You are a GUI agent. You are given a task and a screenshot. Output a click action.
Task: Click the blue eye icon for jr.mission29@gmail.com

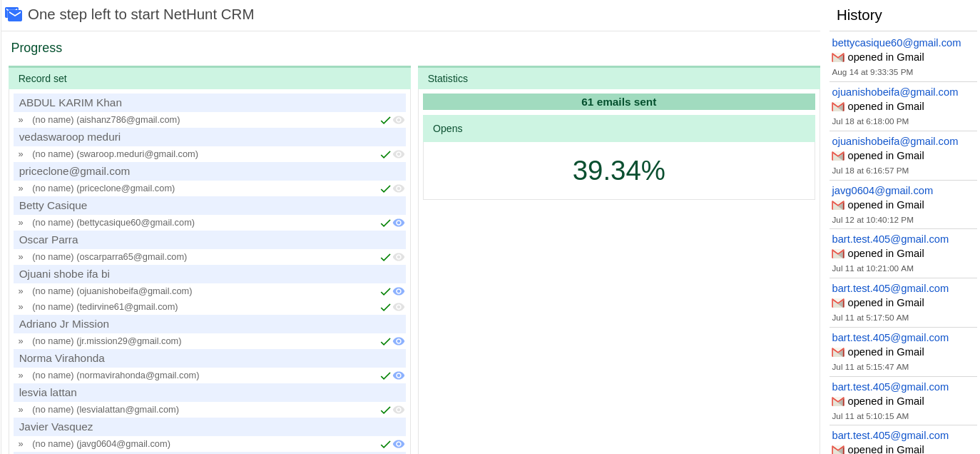pyautogui.click(x=399, y=341)
